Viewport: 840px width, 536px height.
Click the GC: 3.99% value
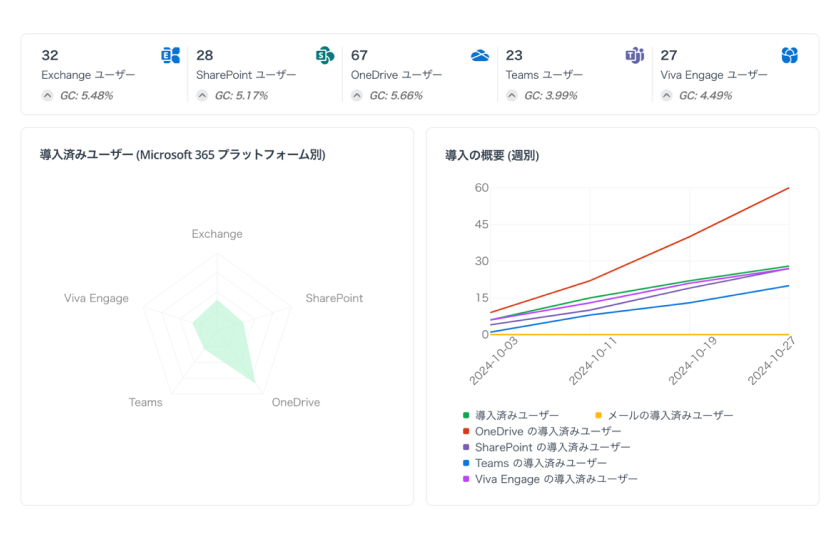pyautogui.click(x=551, y=96)
